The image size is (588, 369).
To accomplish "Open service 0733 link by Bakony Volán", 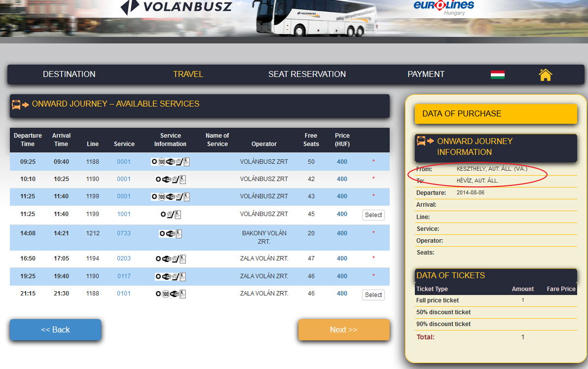I will click(124, 233).
